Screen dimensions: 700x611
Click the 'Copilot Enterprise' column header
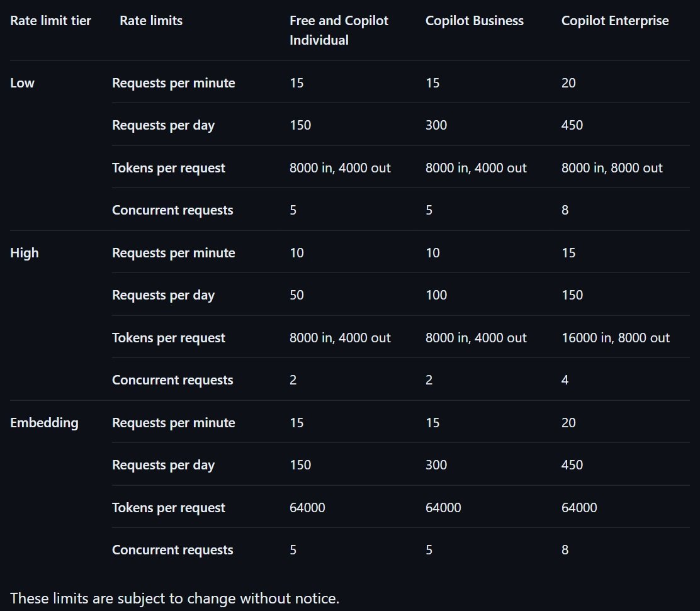tap(614, 21)
